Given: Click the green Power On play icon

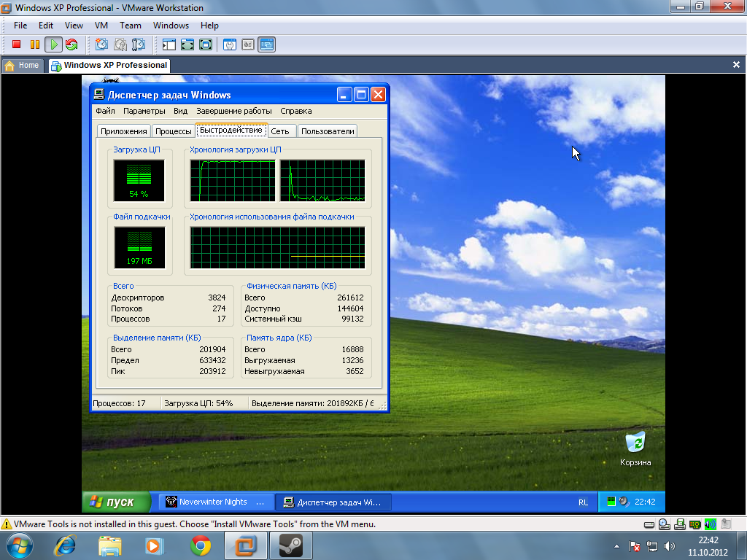Looking at the screenshot, I should click(x=53, y=44).
